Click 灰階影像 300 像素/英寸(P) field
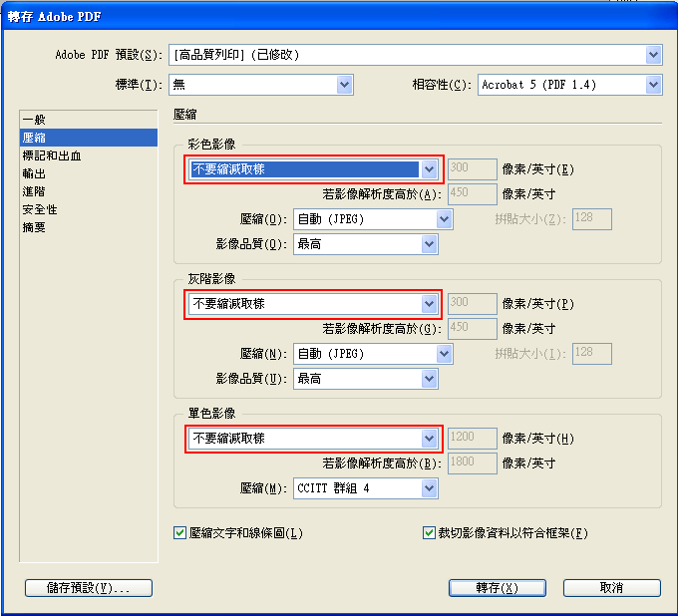 473,304
